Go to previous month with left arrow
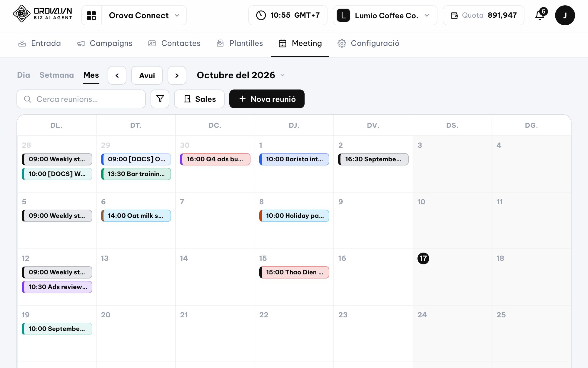Viewport: 588px width, 368px height. [x=117, y=75]
